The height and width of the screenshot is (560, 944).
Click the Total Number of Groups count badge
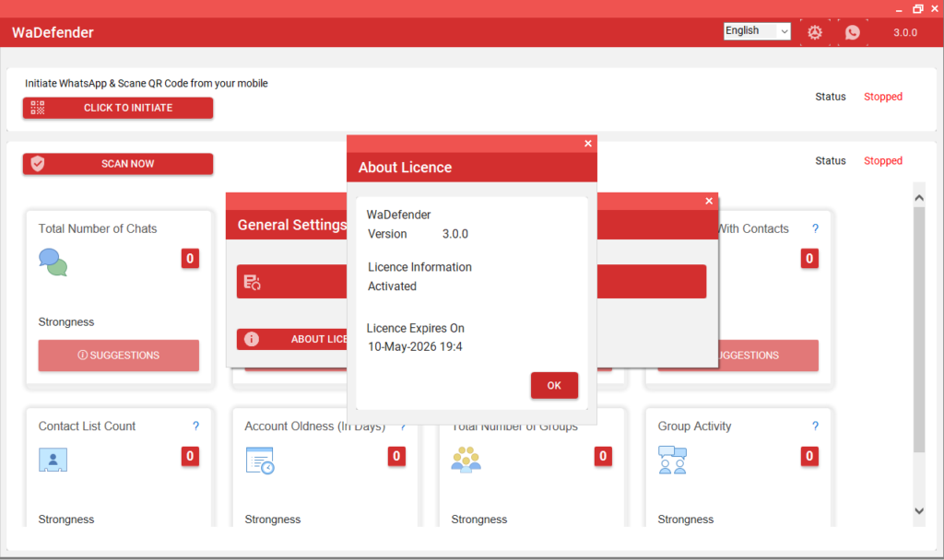coord(603,457)
